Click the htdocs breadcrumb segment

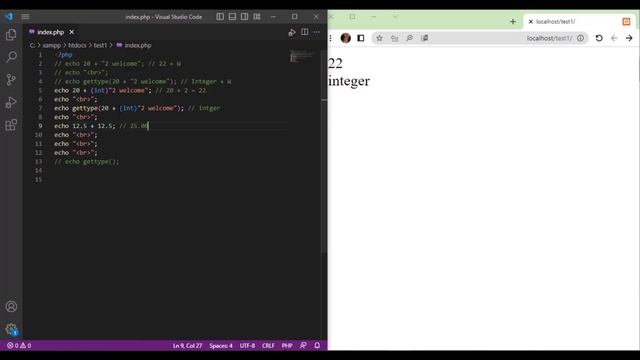click(77, 45)
